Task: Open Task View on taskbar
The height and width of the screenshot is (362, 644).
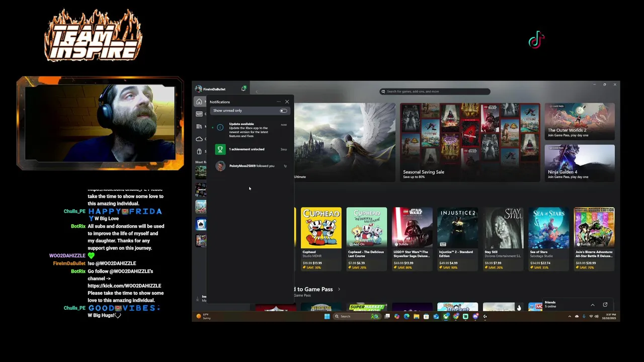Action: 387,316
